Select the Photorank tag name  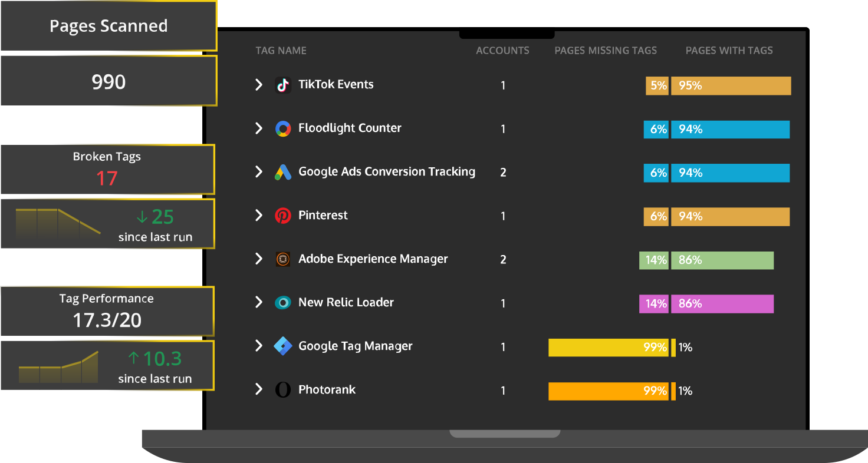point(327,389)
